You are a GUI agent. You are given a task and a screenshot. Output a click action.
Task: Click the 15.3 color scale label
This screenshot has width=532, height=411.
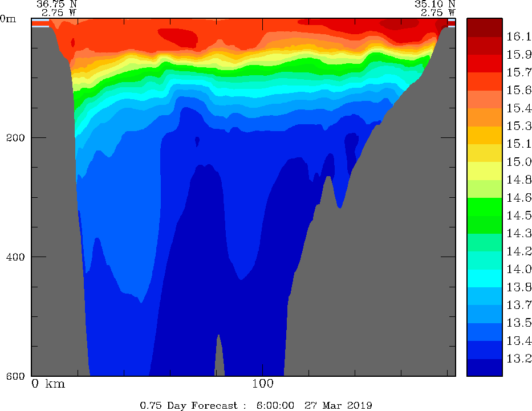coord(519,126)
